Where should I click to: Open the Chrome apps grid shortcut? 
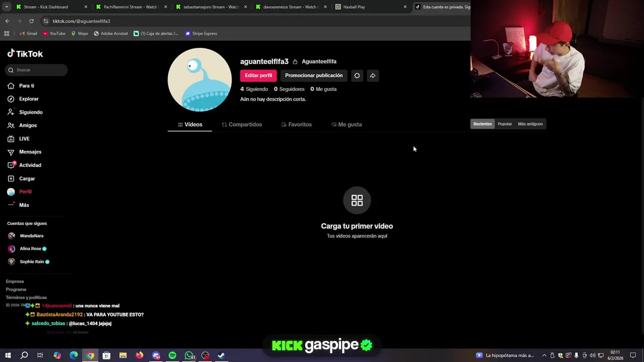click(7, 34)
